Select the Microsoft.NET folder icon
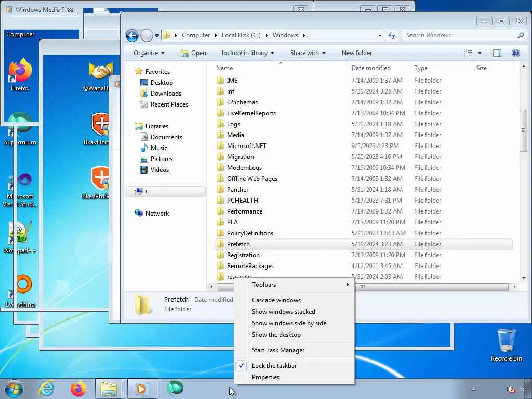The height and width of the screenshot is (399, 532). [220, 146]
